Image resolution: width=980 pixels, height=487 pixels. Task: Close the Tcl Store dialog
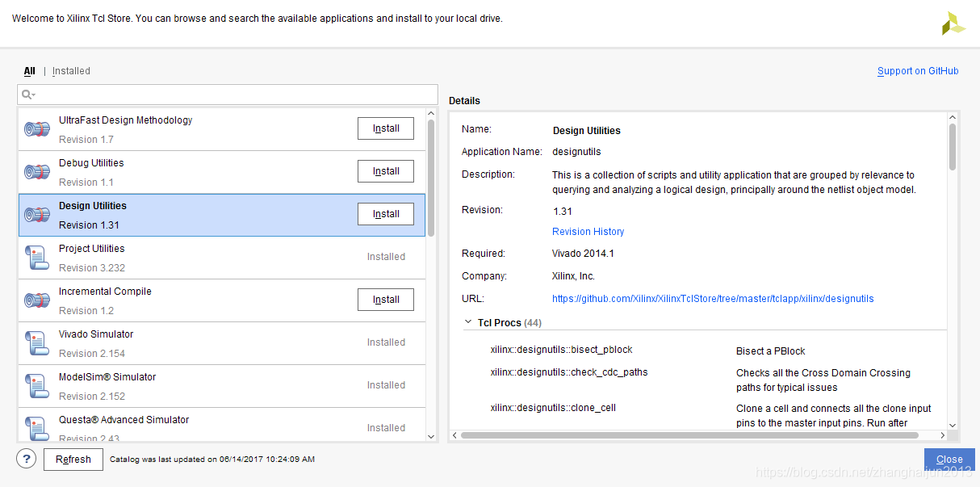coord(949,460)
